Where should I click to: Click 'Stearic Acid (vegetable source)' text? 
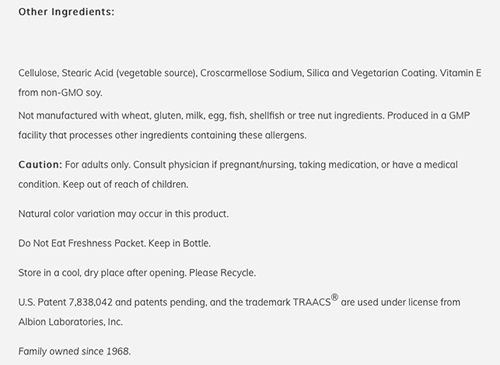tap(129, 73)
